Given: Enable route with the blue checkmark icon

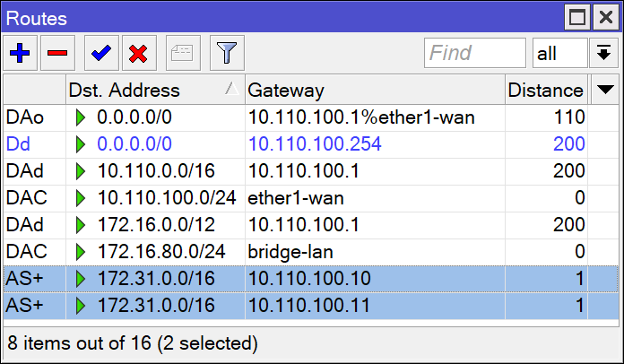Looking at the screenshot, I should pyautogui.click(x=101, y=54).
